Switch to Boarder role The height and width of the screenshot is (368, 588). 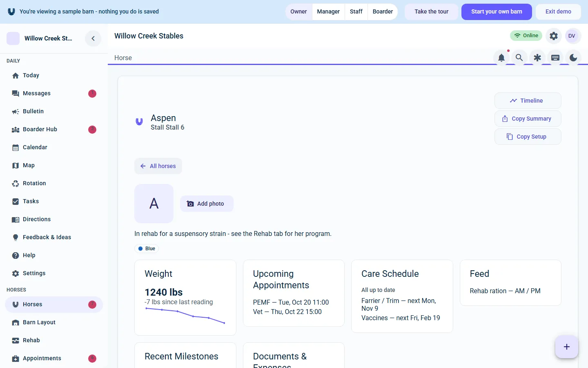coord(383,11)
